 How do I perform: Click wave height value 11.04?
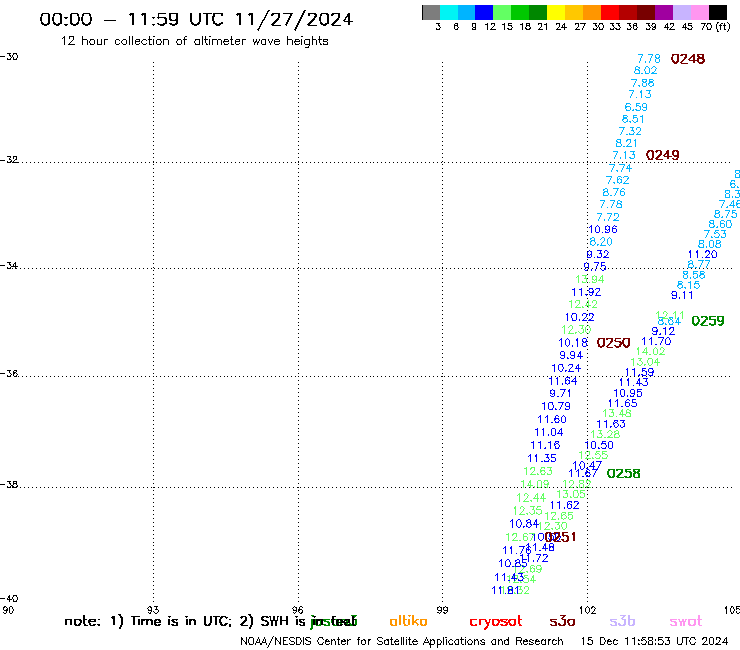tap(549, 432)
